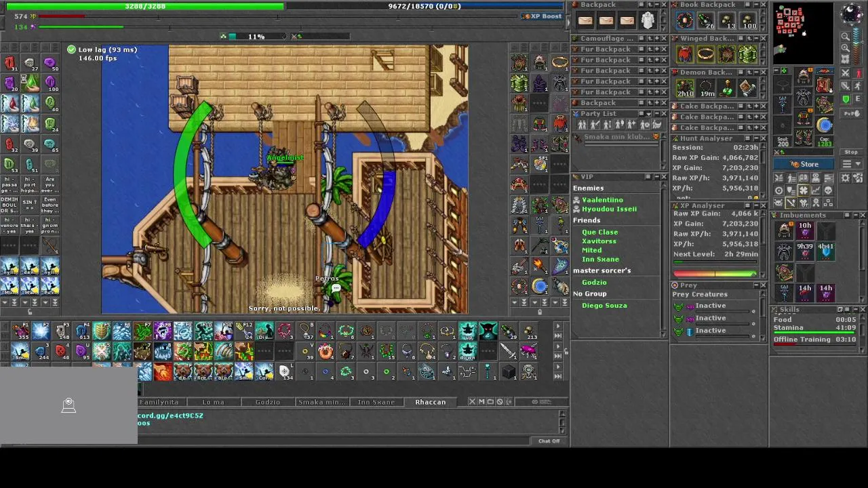Open the Store

804,164
